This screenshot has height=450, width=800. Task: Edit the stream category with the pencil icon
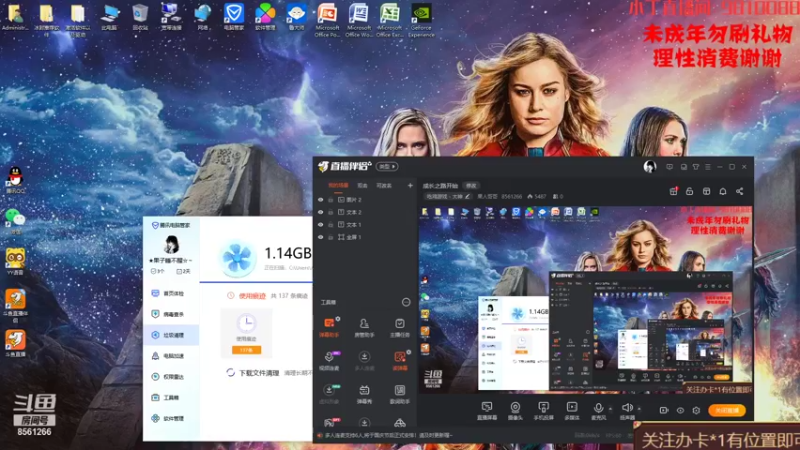click(x=467, y=196)
